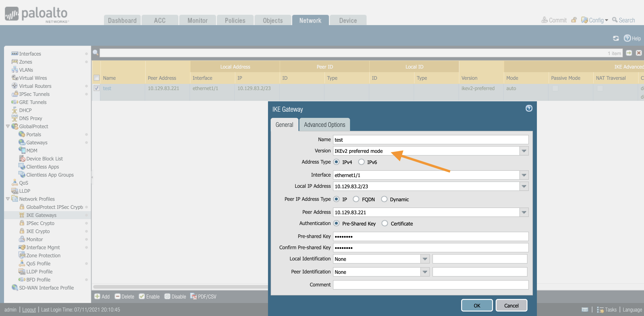The height and width of the screenshot is (316, 644).
Task: Export table with PDF/CSV icon
Action: (x=194, y=296)
